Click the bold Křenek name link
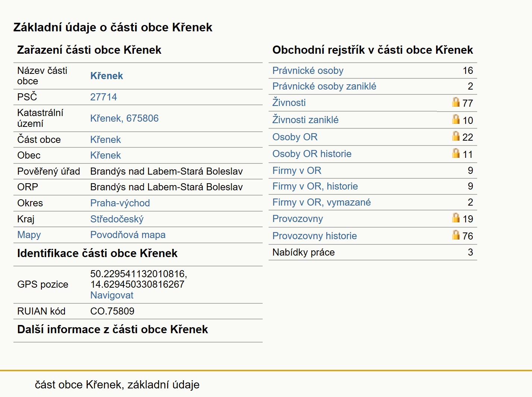The image size is (532, 397). click(x=106, y=76)
